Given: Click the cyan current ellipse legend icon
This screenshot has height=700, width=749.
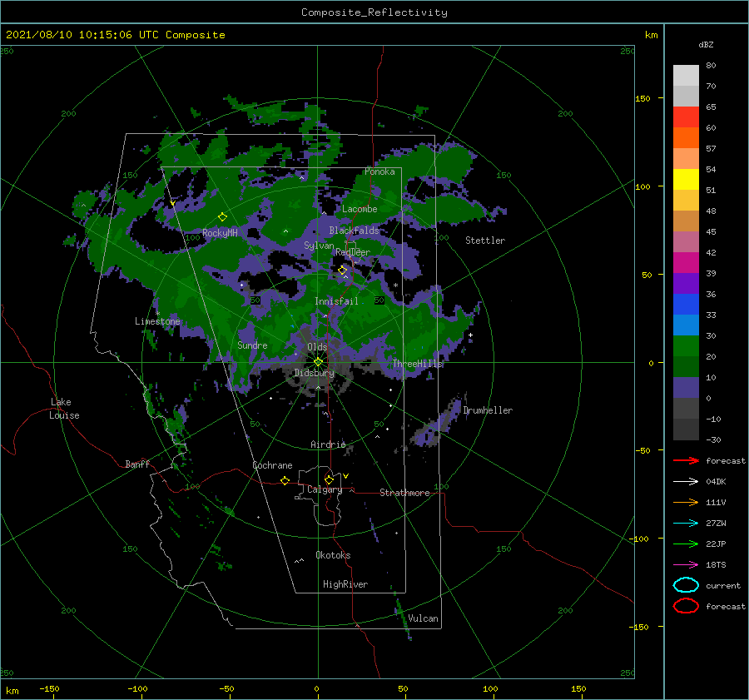Looking at the screenshot, I should tap(686, 585).
